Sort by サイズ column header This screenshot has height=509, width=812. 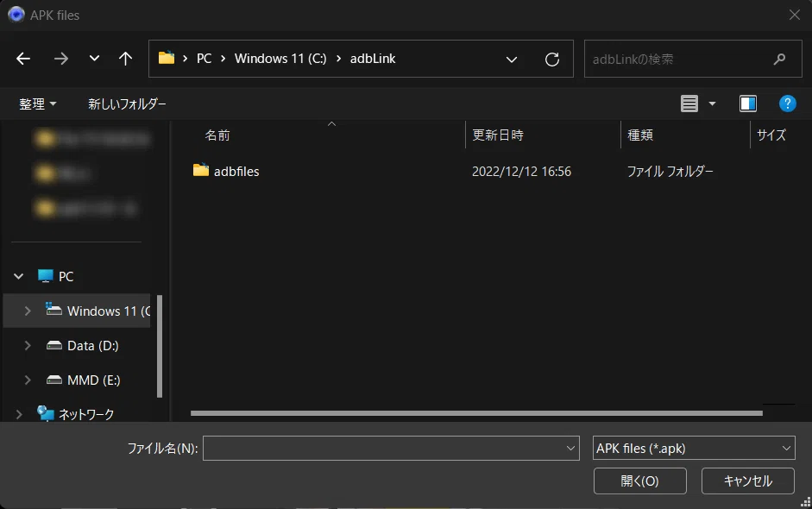point(771,135)
